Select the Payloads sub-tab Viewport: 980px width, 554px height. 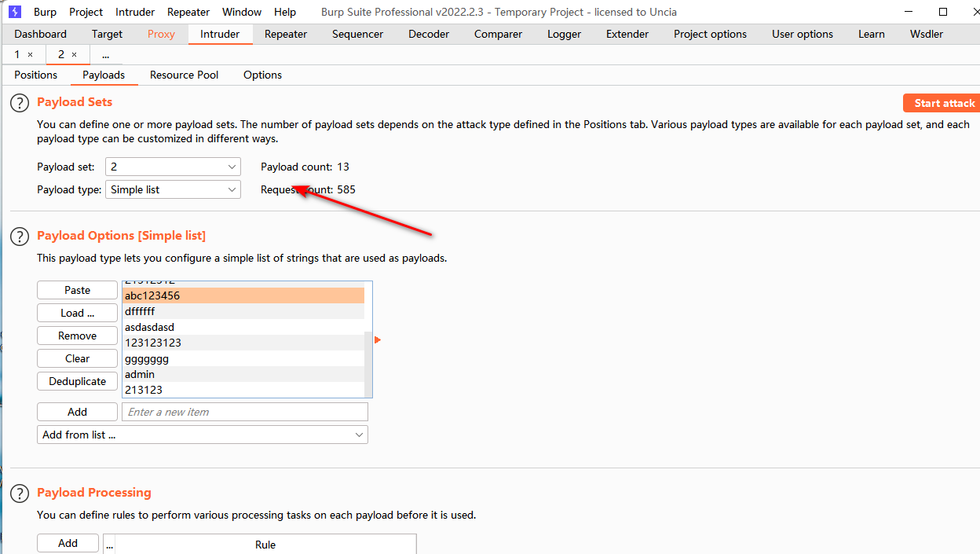(104, 75)
